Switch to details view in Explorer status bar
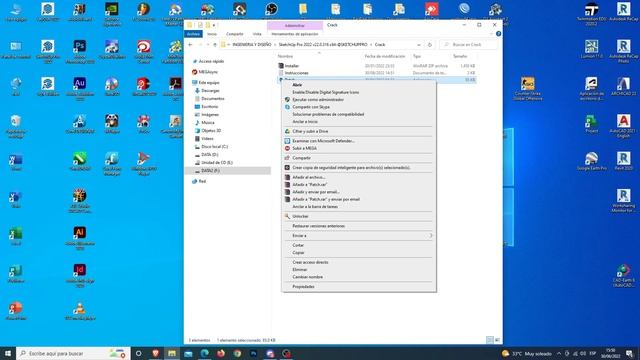Viewport: 640px width, 360px height. tap(490, 340)
